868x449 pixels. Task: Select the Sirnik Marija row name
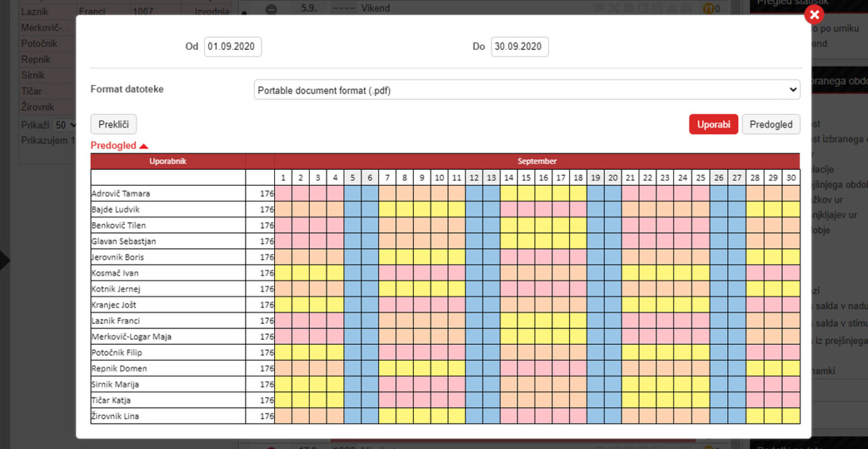point(115,385)
